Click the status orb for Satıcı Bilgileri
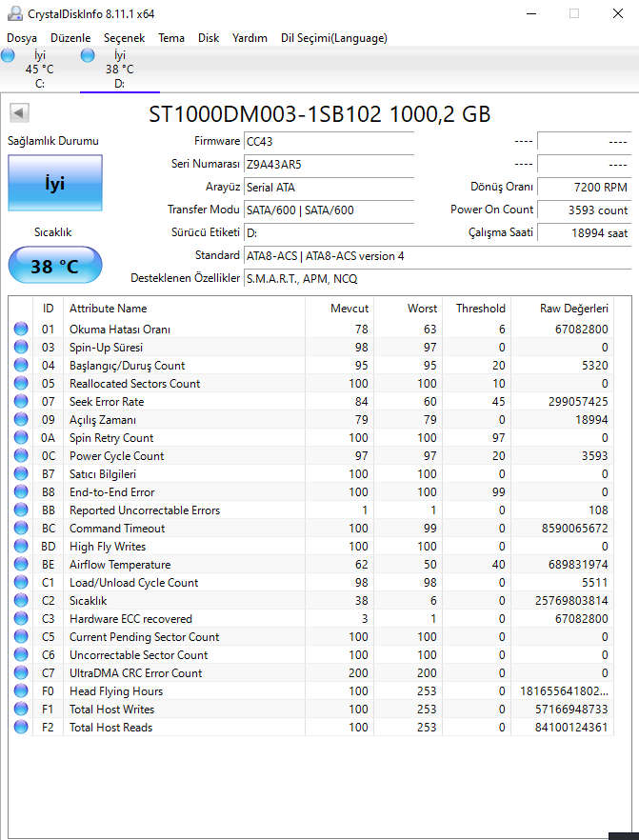Image resolution: width=639 pixels, height=840 pixels. (21, 474)
